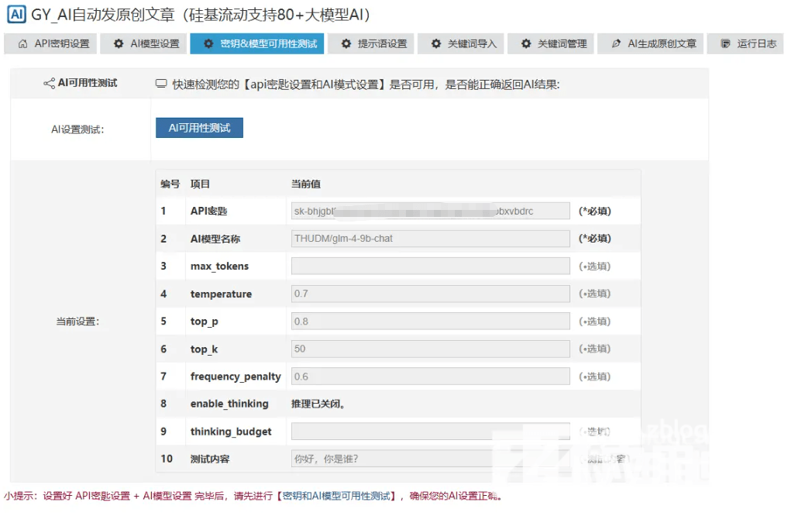Click the home icon on API密钥设置 tab
The width and height of the screenshot is (812, 516).
pyautogui.click(x=22, y=44)
